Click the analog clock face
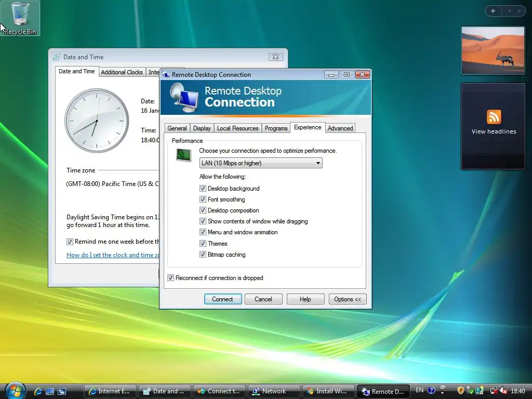This screenshot has width=532, height=399. 97,121
